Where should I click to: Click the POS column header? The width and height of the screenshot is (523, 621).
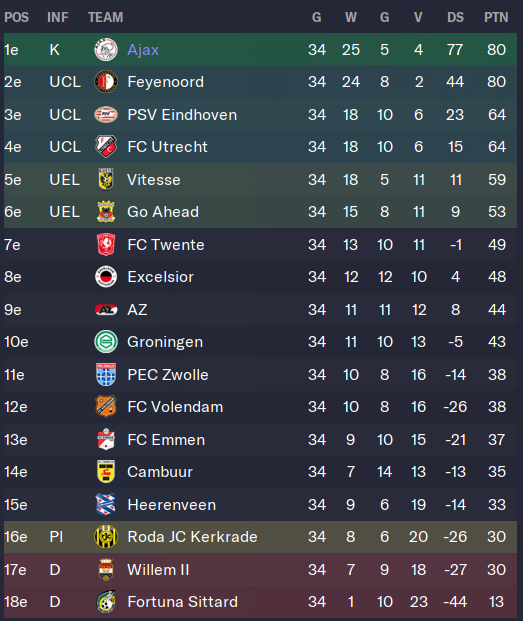coord(17,17)
